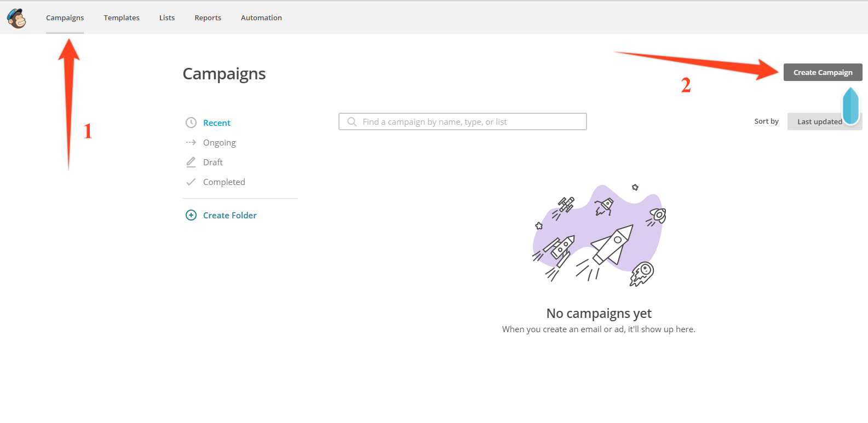The image size is (868, 423).
Task: Click the plus icon beside Create Folder
Action: pos(191,215)
